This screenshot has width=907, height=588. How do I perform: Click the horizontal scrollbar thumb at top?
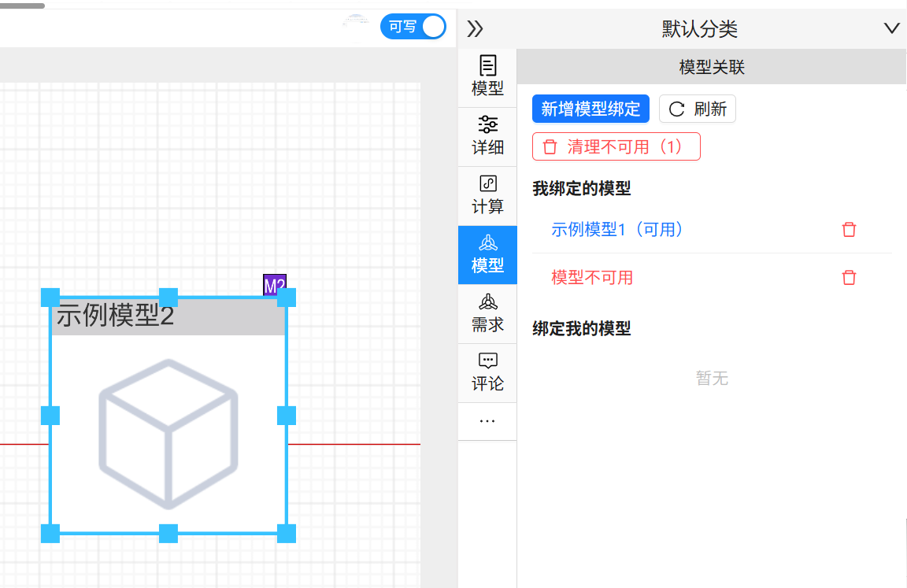(22, 6)
